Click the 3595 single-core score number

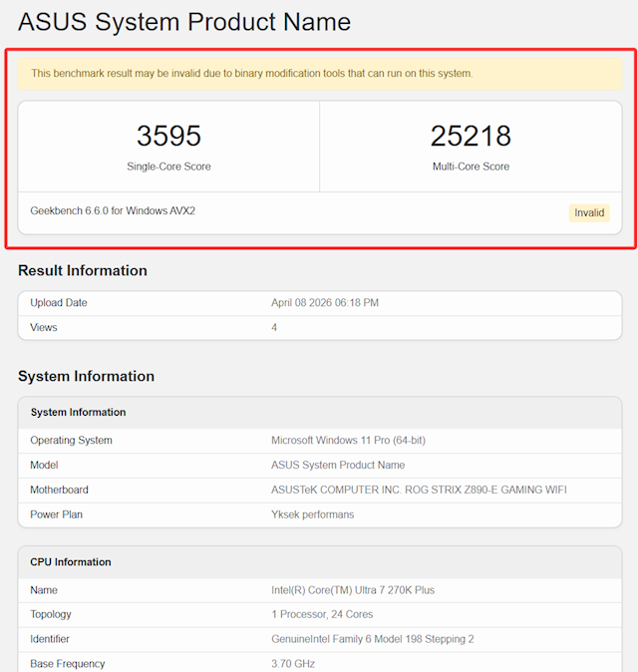click(x=168, y=137)
